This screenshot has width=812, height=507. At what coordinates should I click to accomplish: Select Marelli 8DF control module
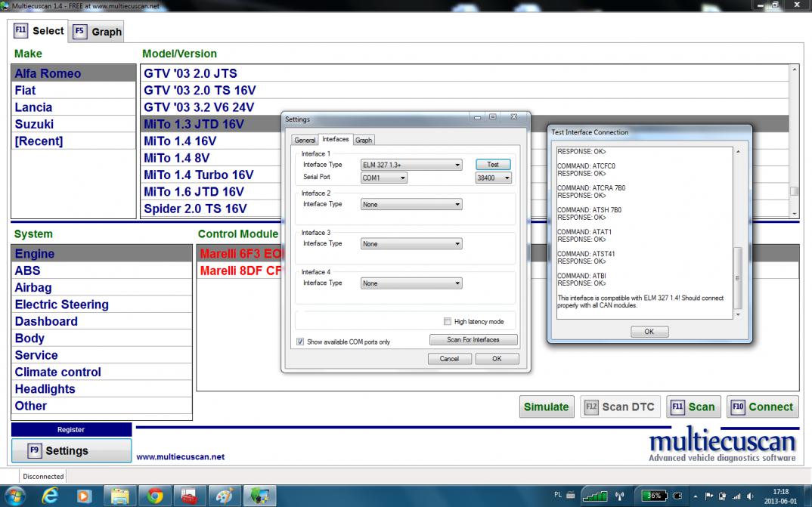click(240, 271)
